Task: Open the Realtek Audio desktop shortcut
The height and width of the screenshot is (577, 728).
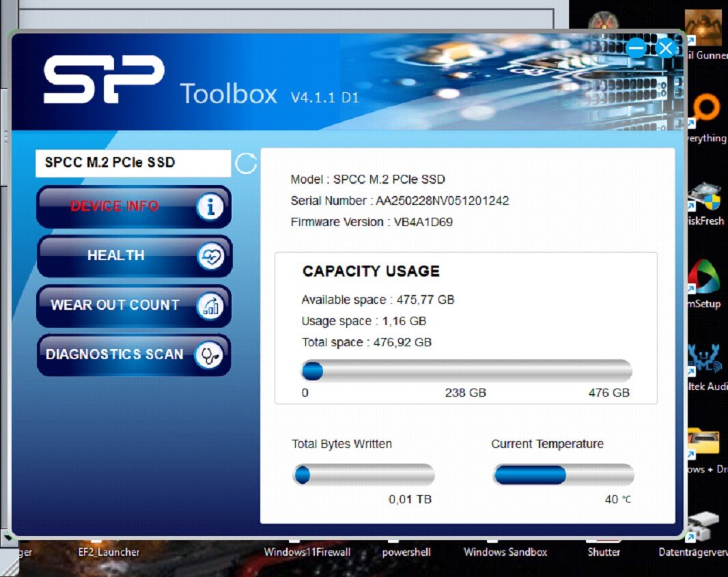Action: click(706, 367)
